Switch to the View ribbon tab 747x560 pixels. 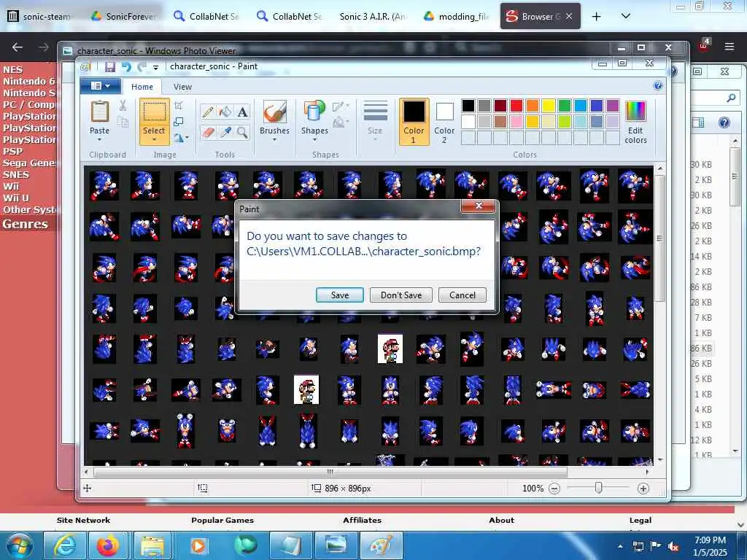(x=182, y=87)
